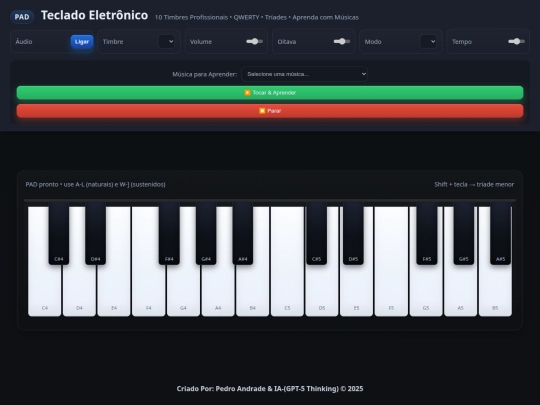Image resolution: width=540 pixels, height=405 pixels.
Task: Click the 'Shift + tecla → tríade menor' hint
Action: pos(474,185)
